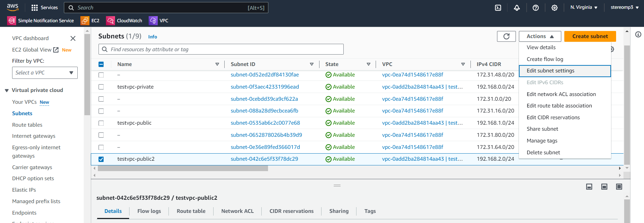Open Route tables in sidebar
The image size is (644, 223).
pos(27,125)
